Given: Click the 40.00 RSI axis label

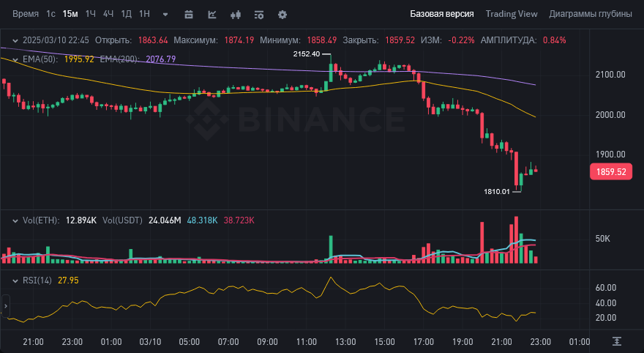Looking at the screenshot, I should pos(606,303).
